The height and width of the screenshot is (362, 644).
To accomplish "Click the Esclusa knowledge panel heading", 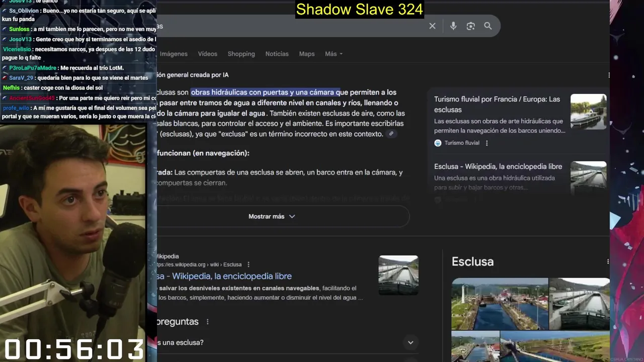I will tap(472, 261).
